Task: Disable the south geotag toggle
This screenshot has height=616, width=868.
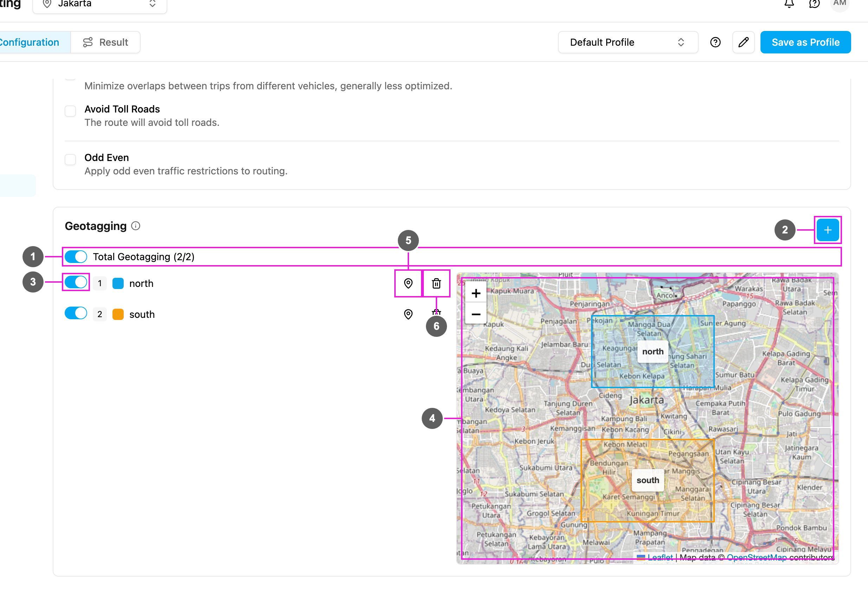Action: [x=76, y=313]
